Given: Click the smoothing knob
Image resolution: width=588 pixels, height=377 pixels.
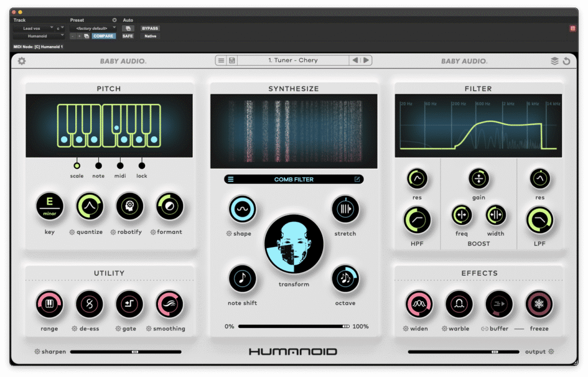Looking at the screenshot, I should coord(169,304).
